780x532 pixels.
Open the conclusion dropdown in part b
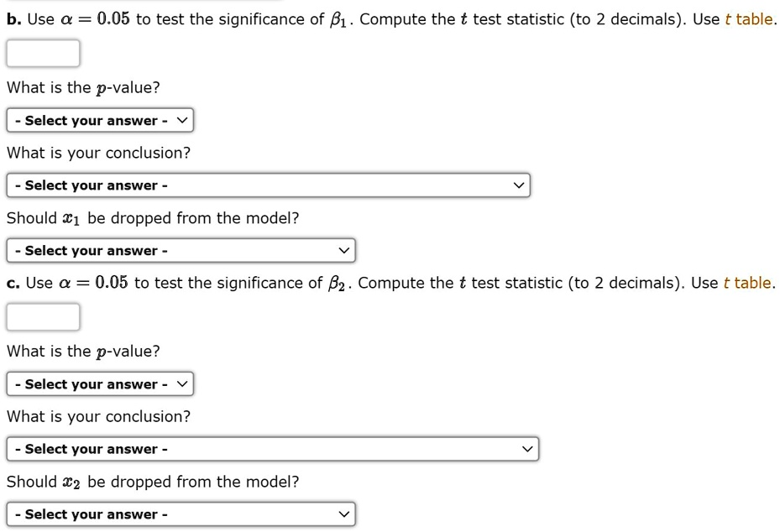click(268, 185)
